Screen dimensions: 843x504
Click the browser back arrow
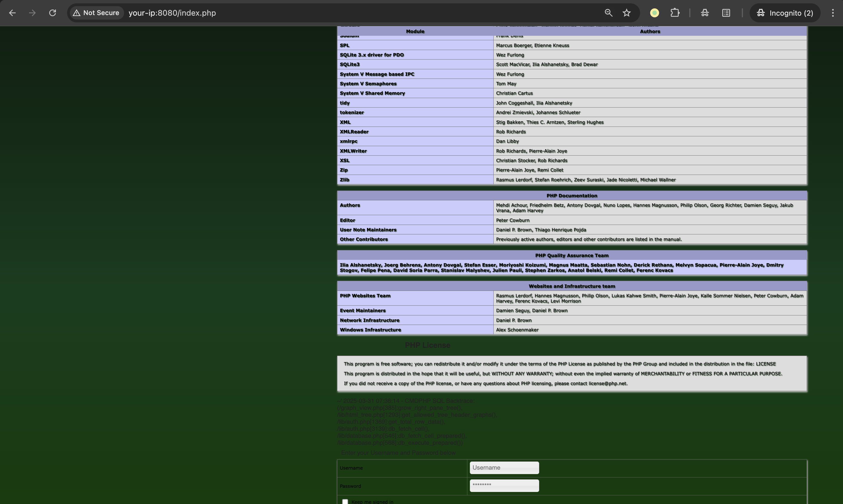[13, 13]
